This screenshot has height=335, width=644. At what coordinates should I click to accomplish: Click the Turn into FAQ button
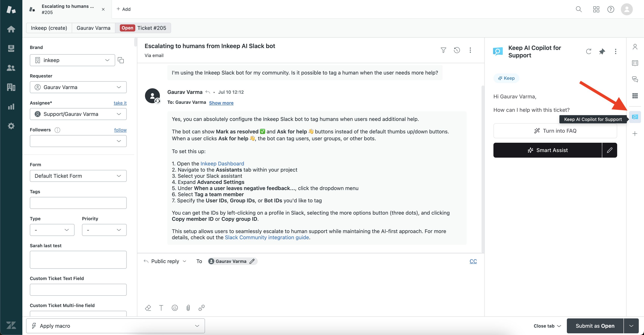pos(555,131)
